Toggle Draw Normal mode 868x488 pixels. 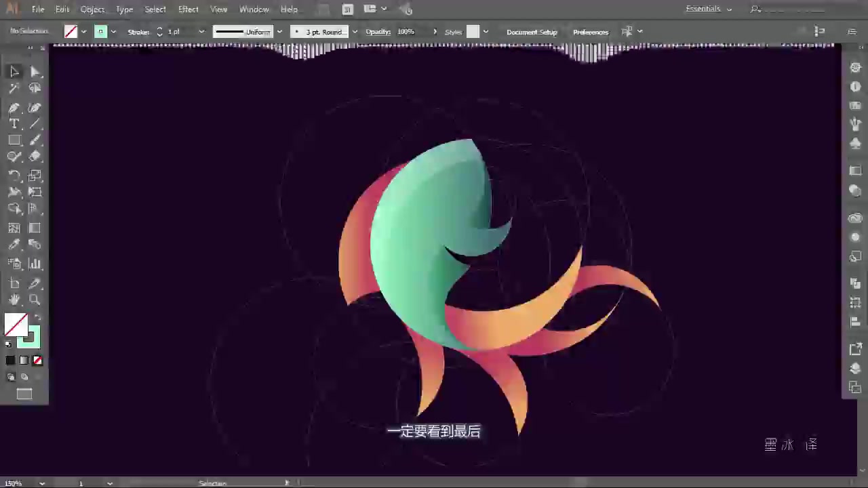point(11,378)
